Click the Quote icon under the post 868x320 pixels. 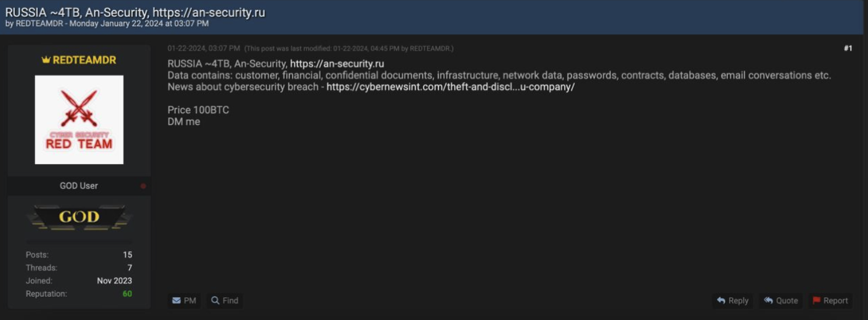point(768,301)
